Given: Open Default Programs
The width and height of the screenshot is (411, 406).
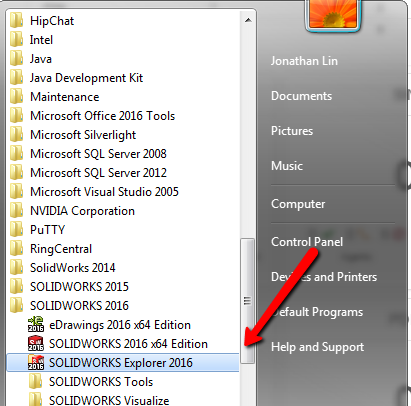Looking at the screenshot, I should point(317,312).
